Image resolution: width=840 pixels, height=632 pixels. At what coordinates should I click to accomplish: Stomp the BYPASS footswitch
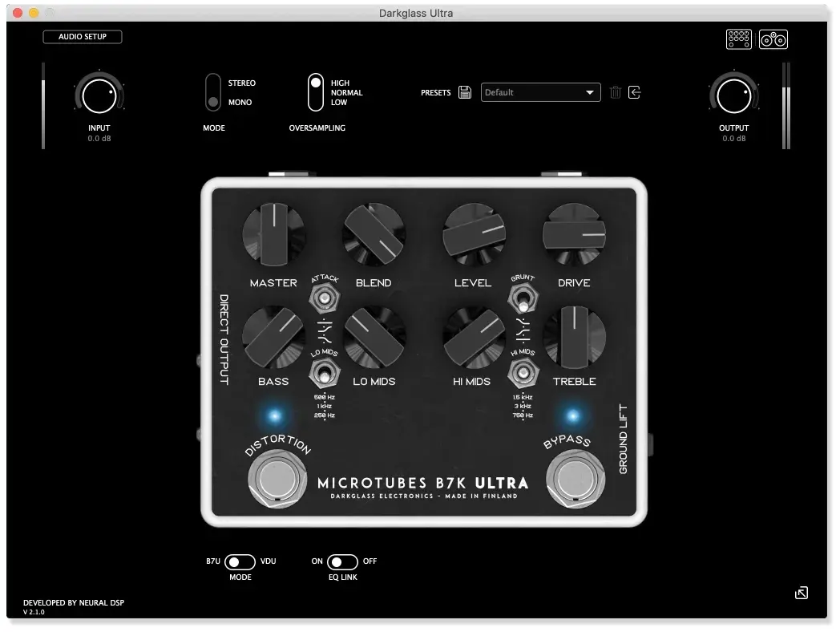coord(575,479)
